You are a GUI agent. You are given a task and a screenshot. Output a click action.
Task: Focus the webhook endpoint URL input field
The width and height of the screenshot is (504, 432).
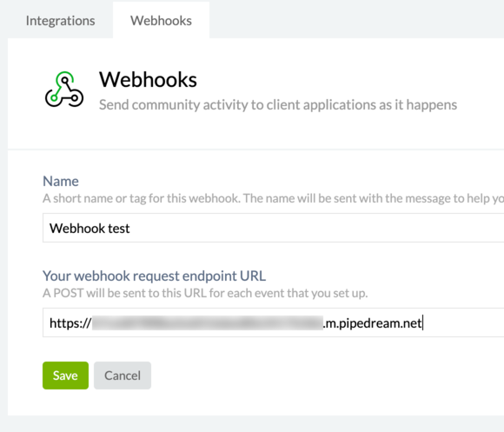coord(273,322)
